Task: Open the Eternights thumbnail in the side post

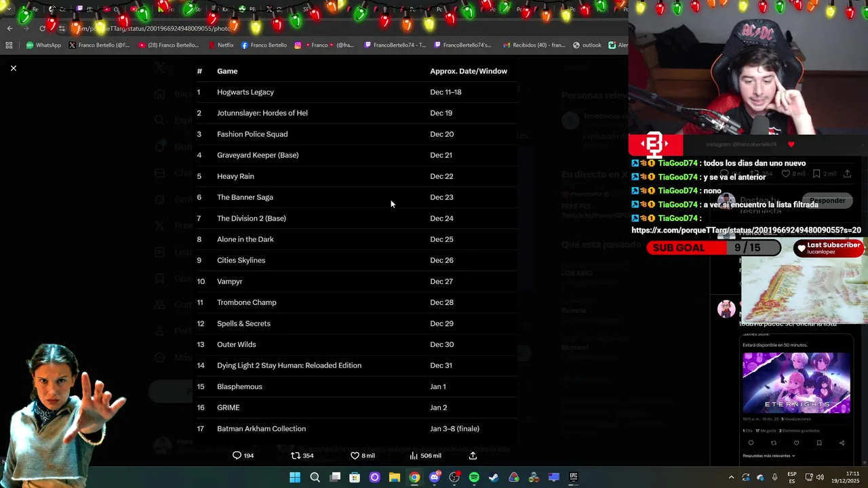Action: [796, 382]
